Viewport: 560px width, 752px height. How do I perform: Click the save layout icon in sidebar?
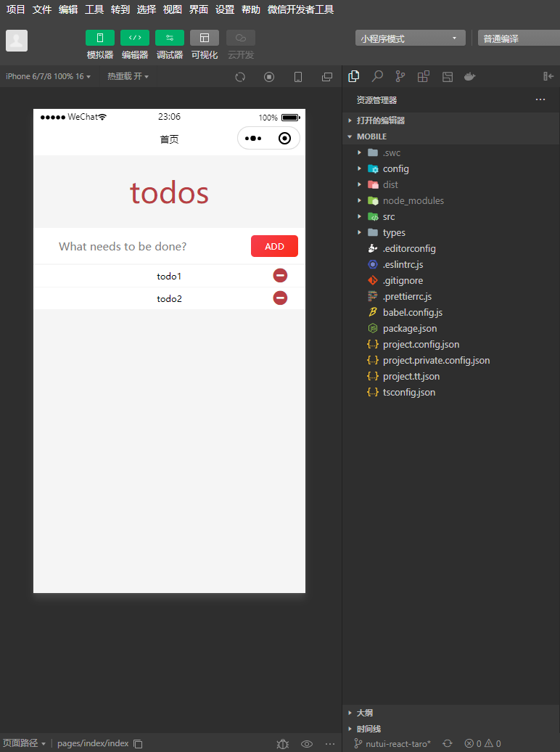(x=448, y=76)
